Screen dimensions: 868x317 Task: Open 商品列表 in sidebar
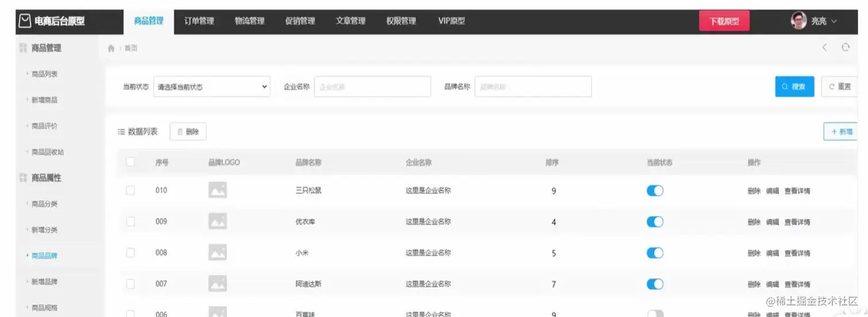click(44, 74)
